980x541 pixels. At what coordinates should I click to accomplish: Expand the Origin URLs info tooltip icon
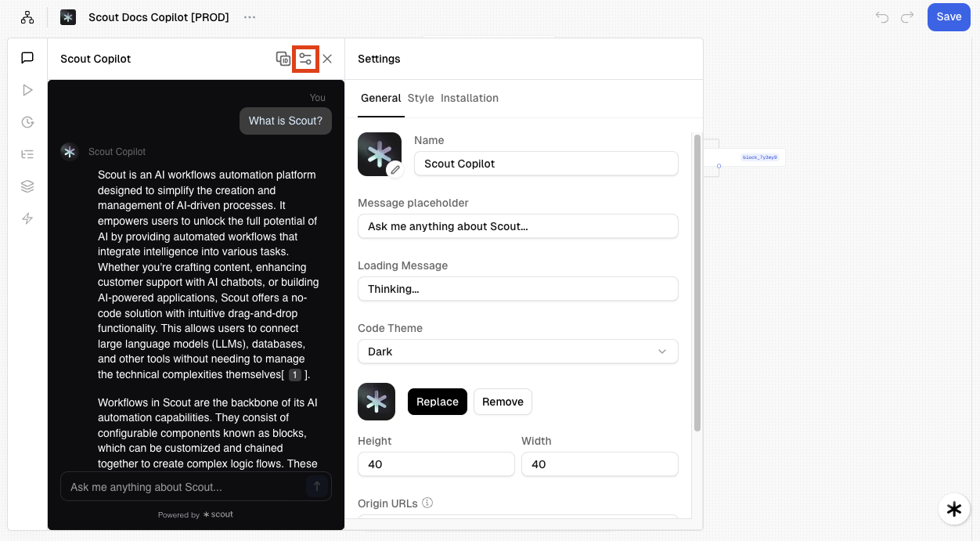pos(427,503)
